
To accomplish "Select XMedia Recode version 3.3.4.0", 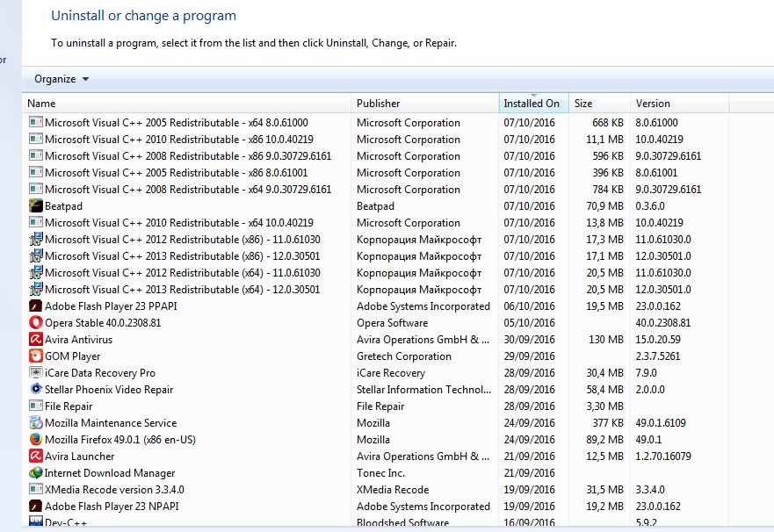I will coord(114,490).
